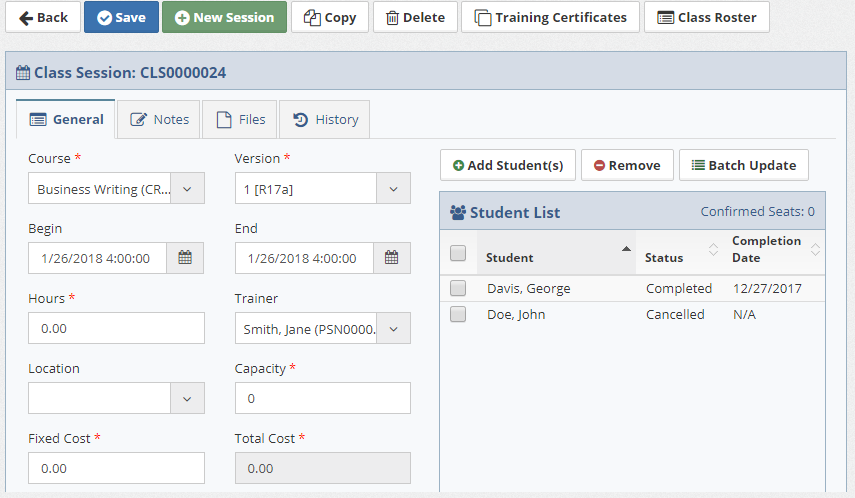Expand the Trainer dropdown
855x498 pixels.
tap(393, 328)
